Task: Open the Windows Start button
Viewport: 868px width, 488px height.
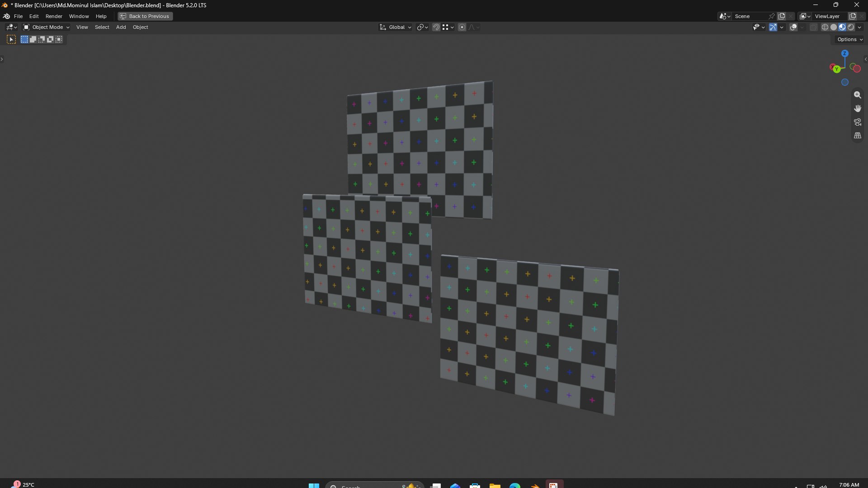Action: (x=314, y=486)
